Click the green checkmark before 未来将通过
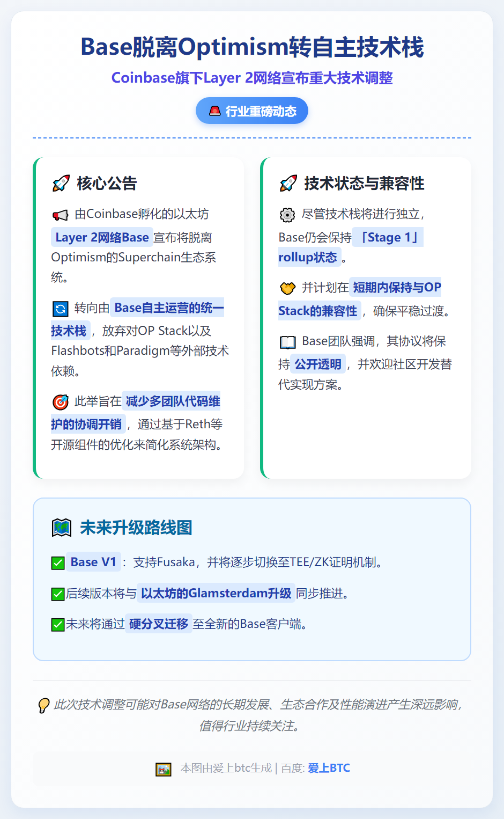The width and height of the screenshot is (504, 819). (x=58, y=625)
